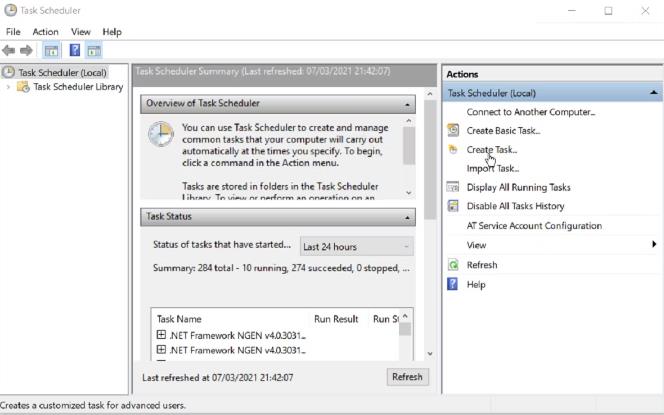Open the View submenu arrow in Actions
This screenshot has width=664, height=415.
point(654,244)
